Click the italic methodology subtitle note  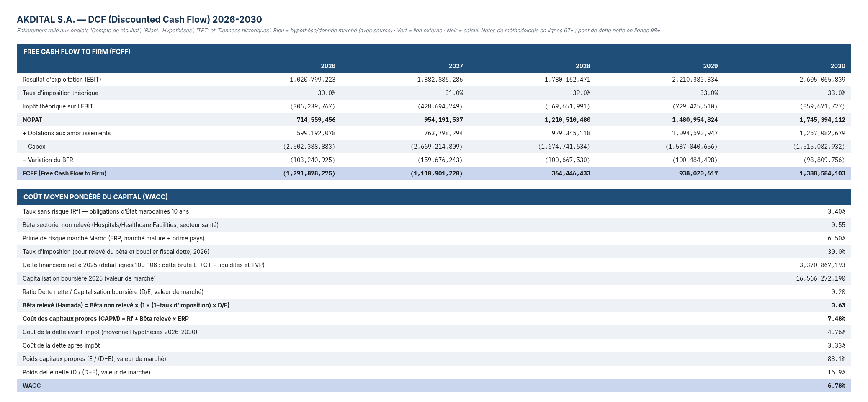pyautogui.click(x=339, y=31)
